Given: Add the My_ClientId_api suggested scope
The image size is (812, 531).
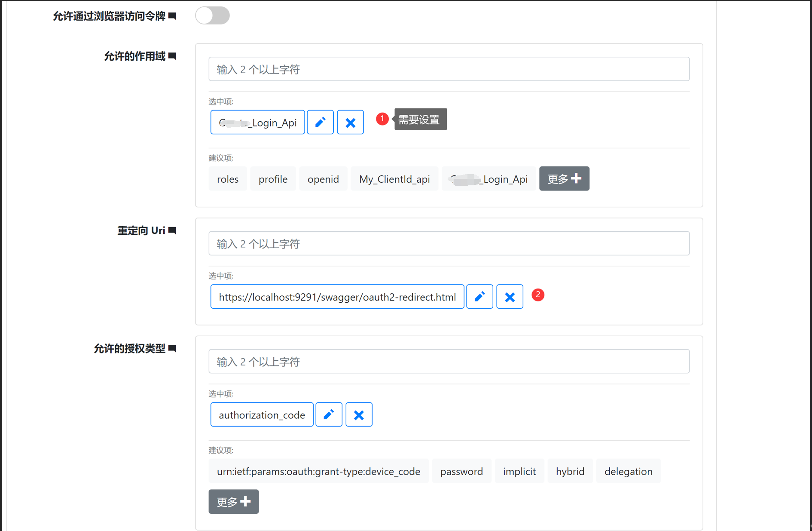Looking at the screenshot, I should 394,179.
